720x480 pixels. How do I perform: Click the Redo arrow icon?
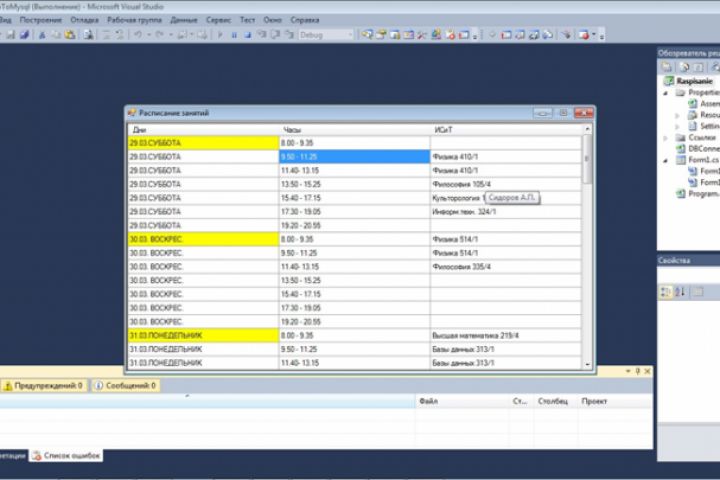159,35
